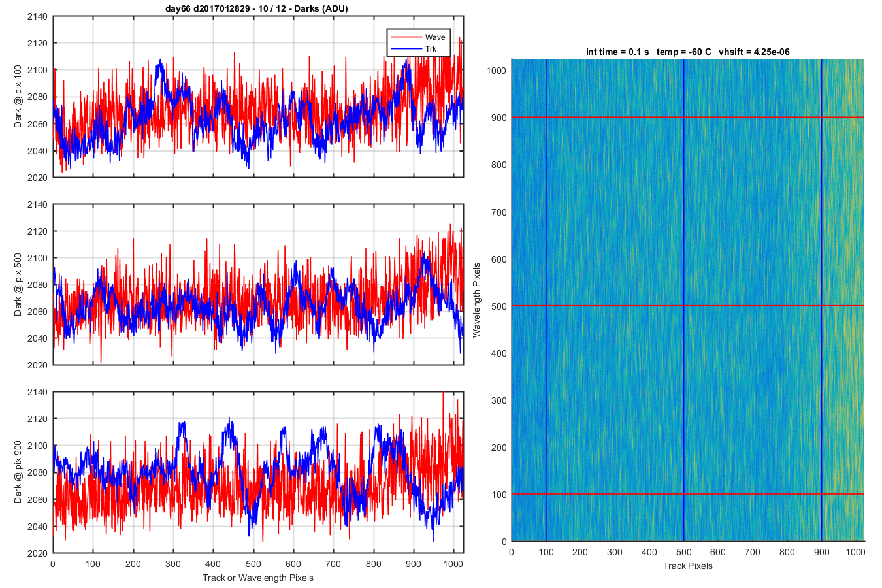Screen dimensions: 882x588
Task: Click the vertical blue line at track pixel 900 in heatmap
Action: click(821, 300)
